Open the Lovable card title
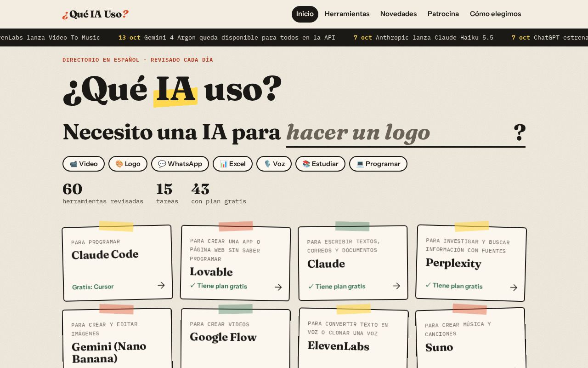Viewport: 588px width, 368px height. (211, 271)
